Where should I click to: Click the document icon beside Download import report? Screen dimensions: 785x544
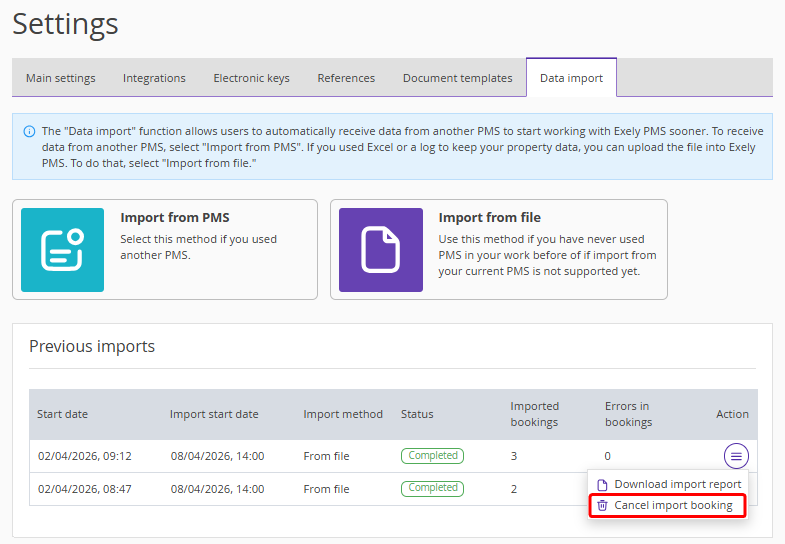602,485
